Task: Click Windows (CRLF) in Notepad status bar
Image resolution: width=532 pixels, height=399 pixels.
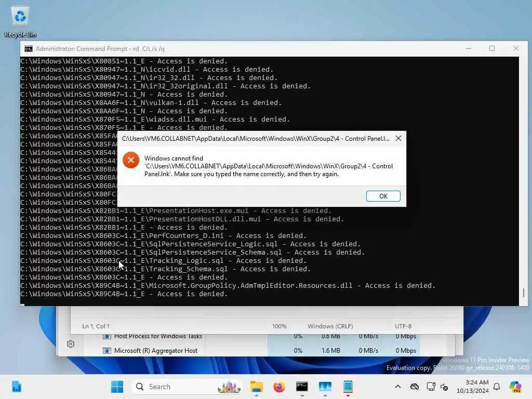Action: (330, 326)
